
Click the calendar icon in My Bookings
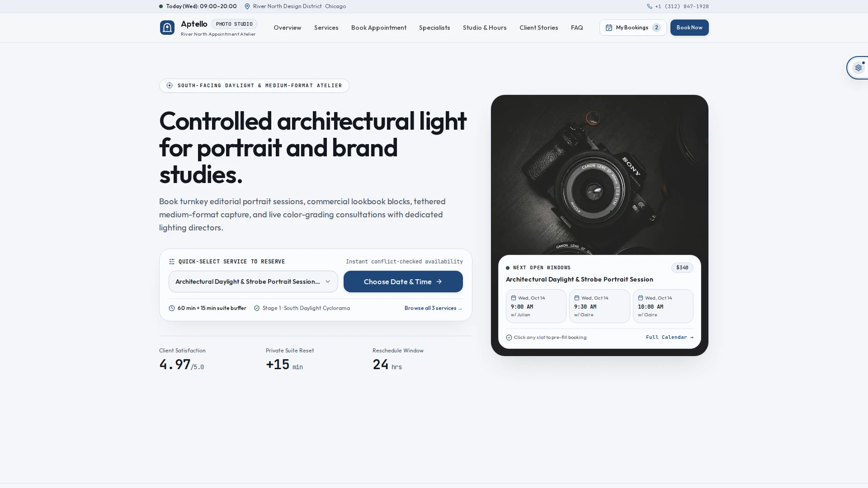(609, 28)
